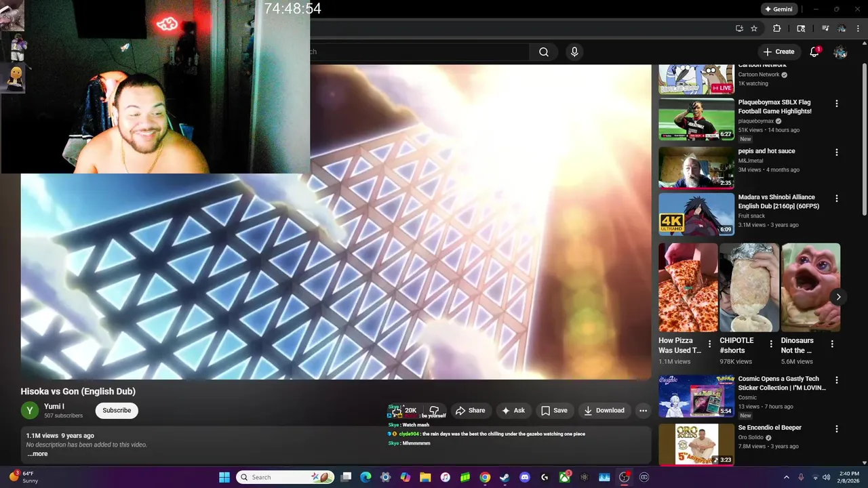Open the Windows Start menu
868x488 pixels.
coord(224,477)
